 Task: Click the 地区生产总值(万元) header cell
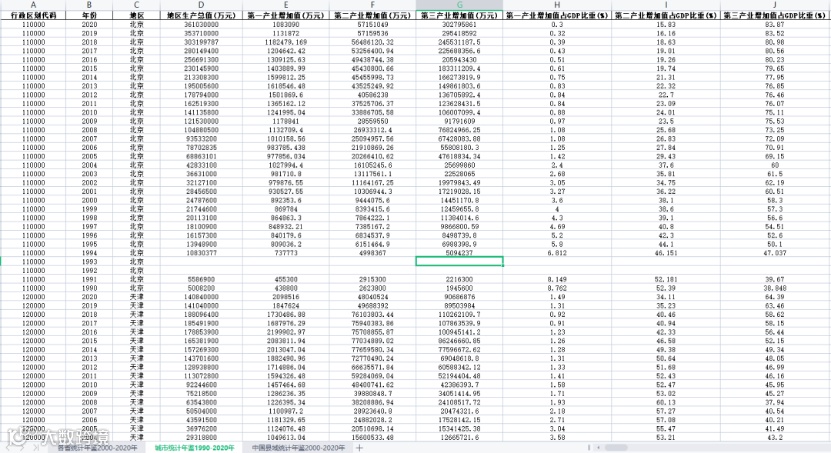[x=201, y=15]
